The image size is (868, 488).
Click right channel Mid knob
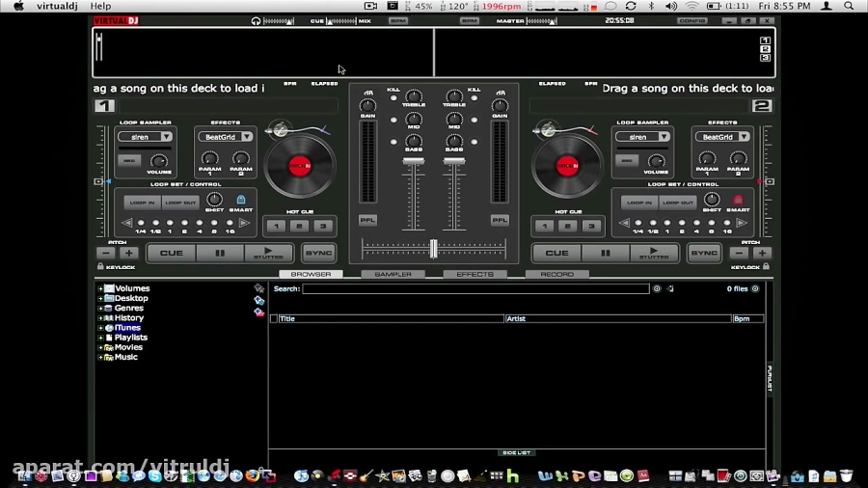point(454,119)
